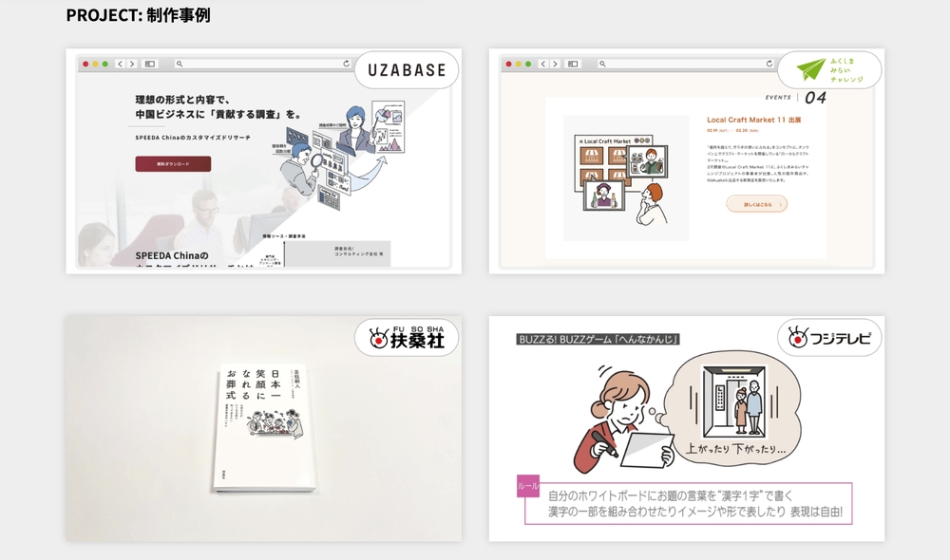Click the forward arrow in UZABASE browser mockup

click(x=131, y=64)
